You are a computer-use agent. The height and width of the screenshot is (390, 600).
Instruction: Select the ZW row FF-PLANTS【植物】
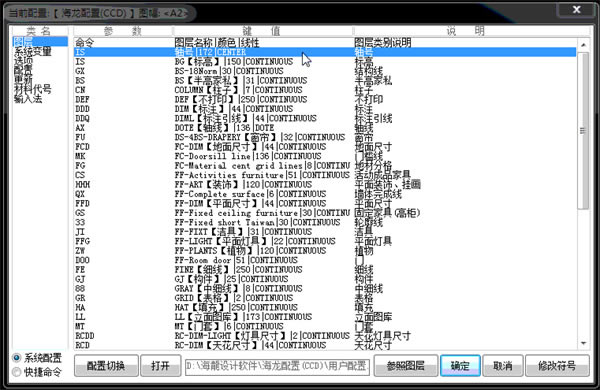(x=325, y=251)
